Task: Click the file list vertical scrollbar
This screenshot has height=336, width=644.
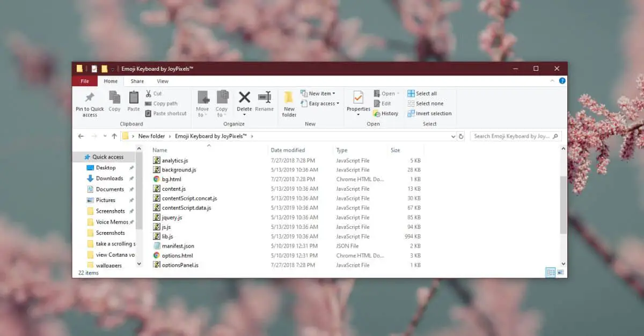Action: click(563, 205)
